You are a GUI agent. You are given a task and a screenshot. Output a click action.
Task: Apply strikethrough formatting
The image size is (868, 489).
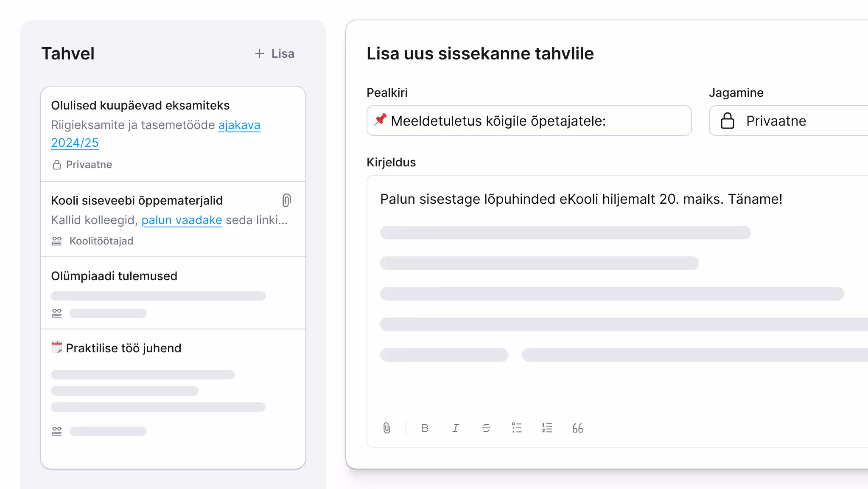tap(486, 428)
